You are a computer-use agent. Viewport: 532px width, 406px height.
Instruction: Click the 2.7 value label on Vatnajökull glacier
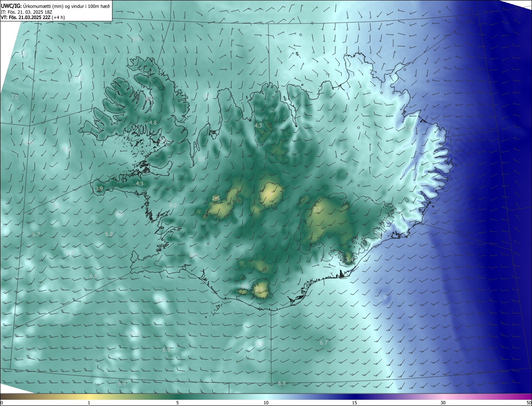click(x=317, y=210)
